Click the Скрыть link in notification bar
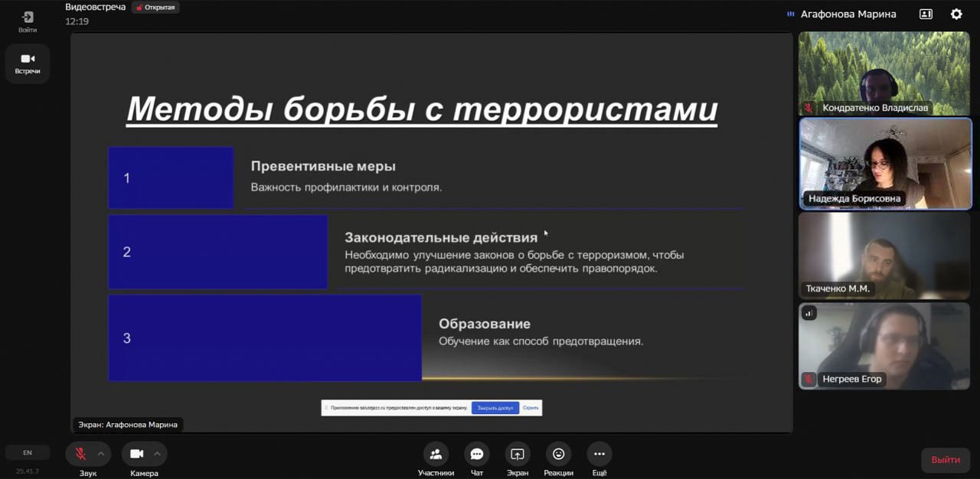 click(x=531, y=409)
